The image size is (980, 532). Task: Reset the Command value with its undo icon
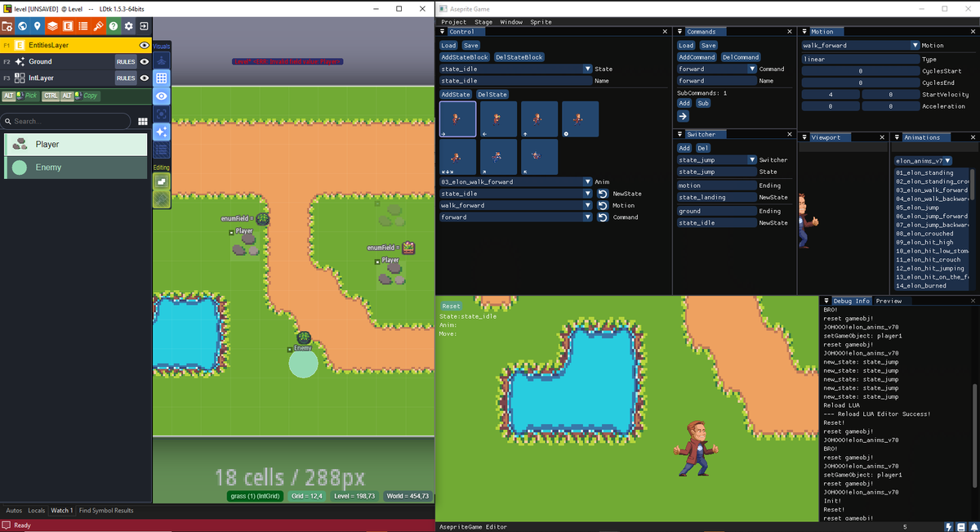click(602, 217)
